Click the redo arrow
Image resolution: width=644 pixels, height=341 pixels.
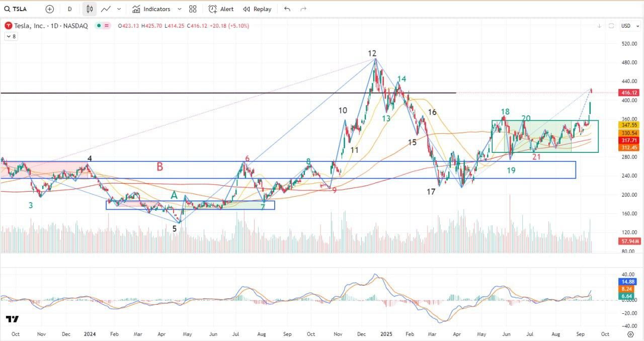pos(303,9)
